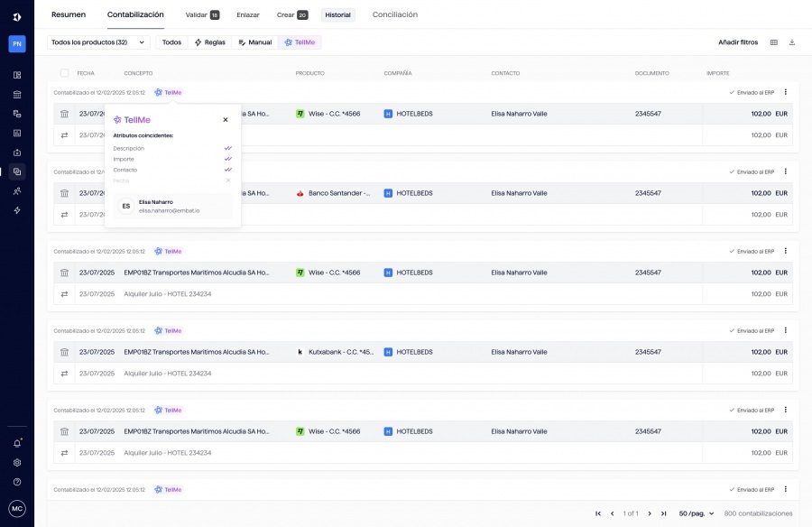Open settings gear icon in sidebar
812x527 pixels.
(x=17, y=463)
